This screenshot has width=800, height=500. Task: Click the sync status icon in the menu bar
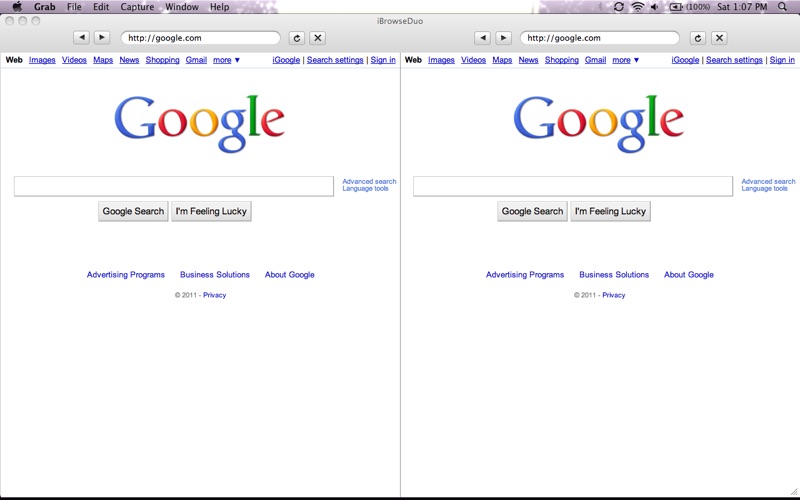pos(618,7)
